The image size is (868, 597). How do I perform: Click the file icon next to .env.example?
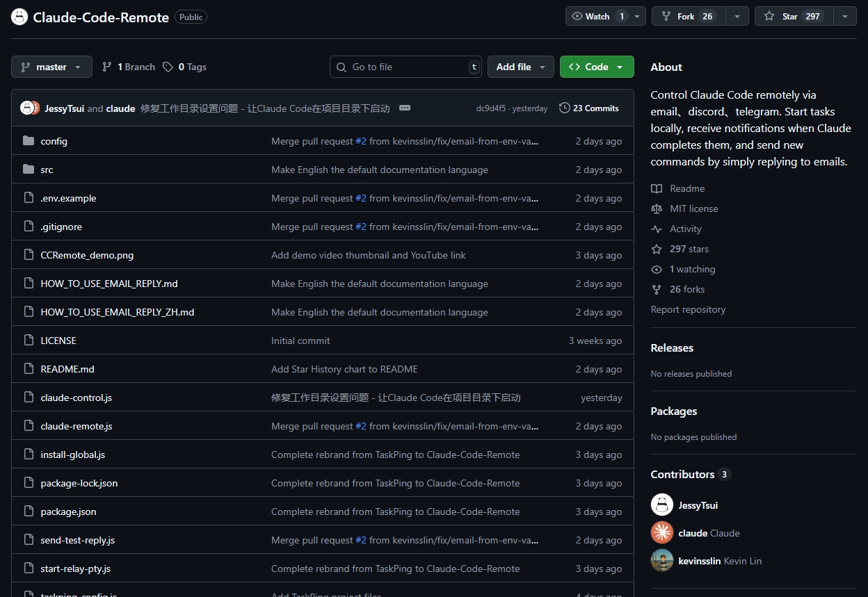coord(29,198)
